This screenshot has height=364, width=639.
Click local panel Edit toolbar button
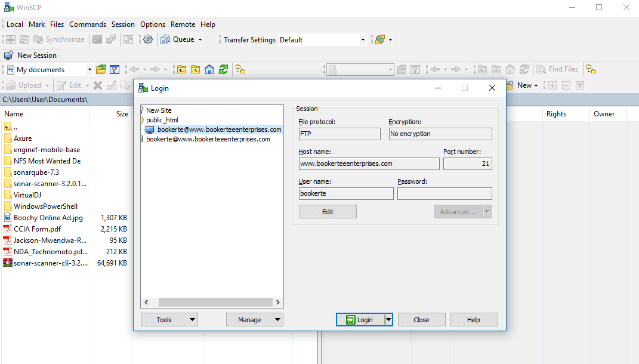[70, 85]
